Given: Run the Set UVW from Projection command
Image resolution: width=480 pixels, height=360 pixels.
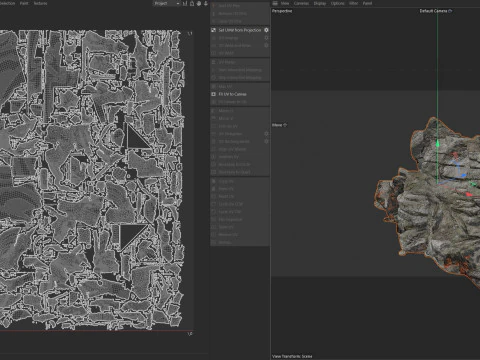Looking at the screenshot, I should click(240, 30).
